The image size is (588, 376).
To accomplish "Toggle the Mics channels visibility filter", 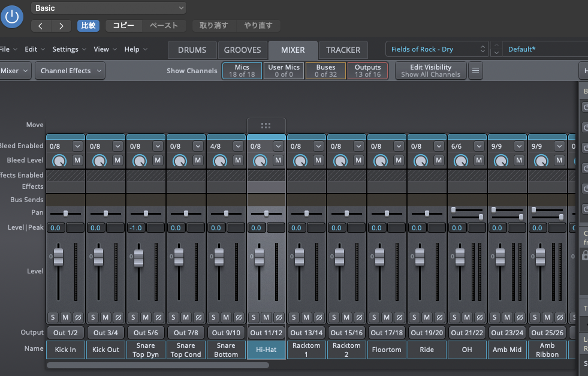I will click(x=242, y=71).
